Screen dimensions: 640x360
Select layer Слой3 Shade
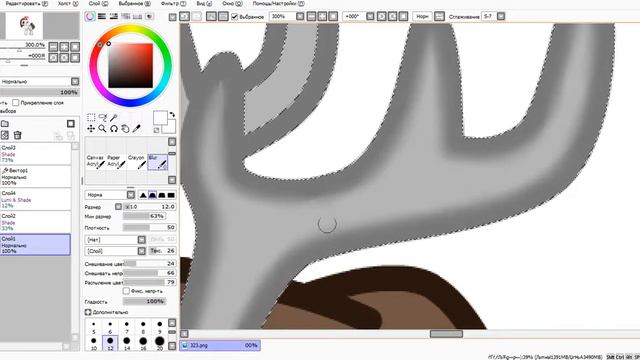coord(36,153)
